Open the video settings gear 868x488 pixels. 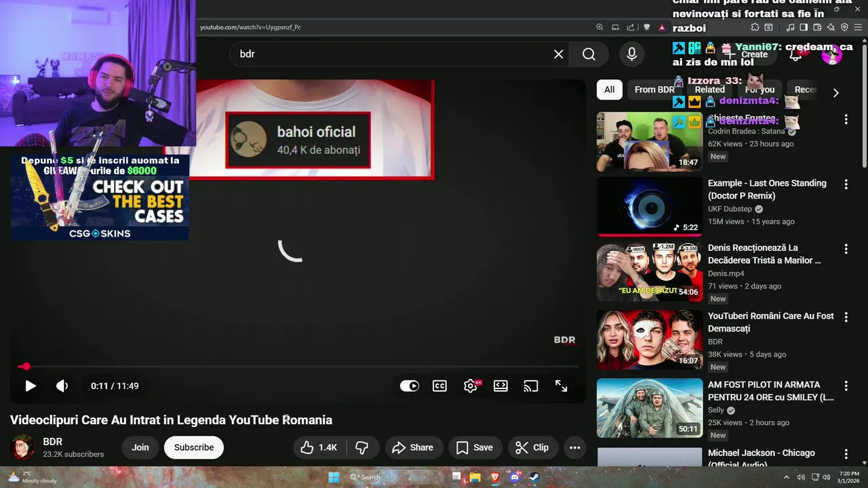click(x=470, y=386)
